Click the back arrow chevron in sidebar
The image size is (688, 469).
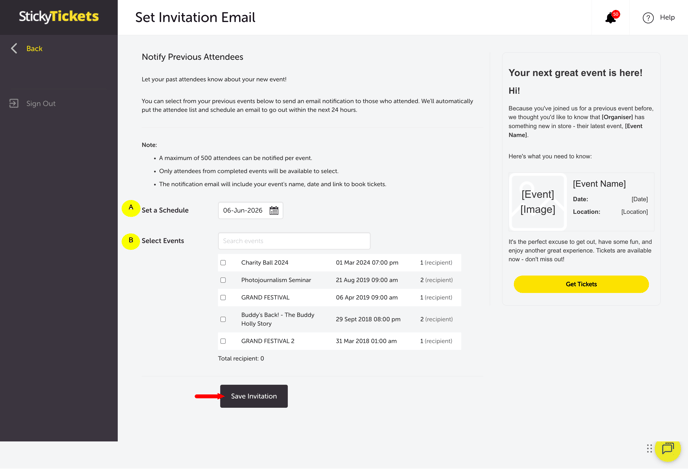tap(14, 48)
